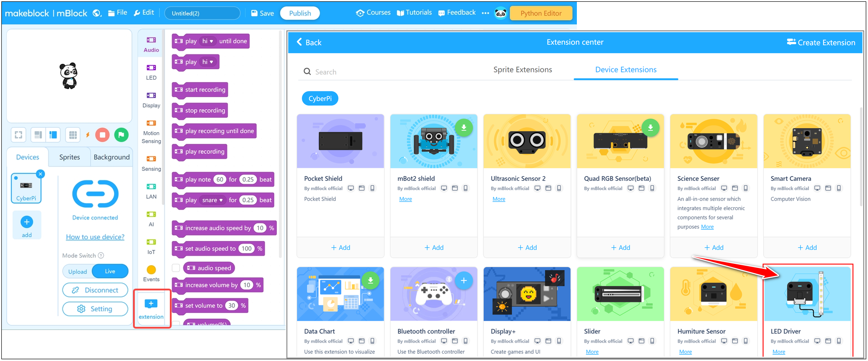Open the Edit menu
This screenshot has width=868, height=361.
(144, 13)
